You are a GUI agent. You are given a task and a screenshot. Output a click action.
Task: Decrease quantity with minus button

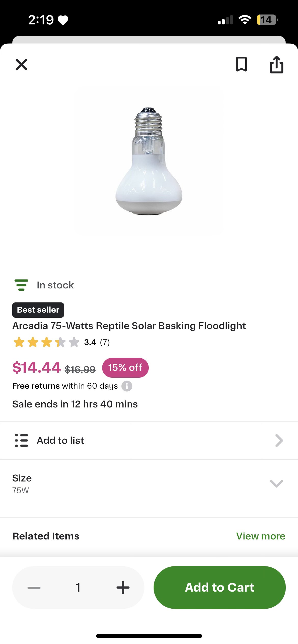[x=34, y=588]
